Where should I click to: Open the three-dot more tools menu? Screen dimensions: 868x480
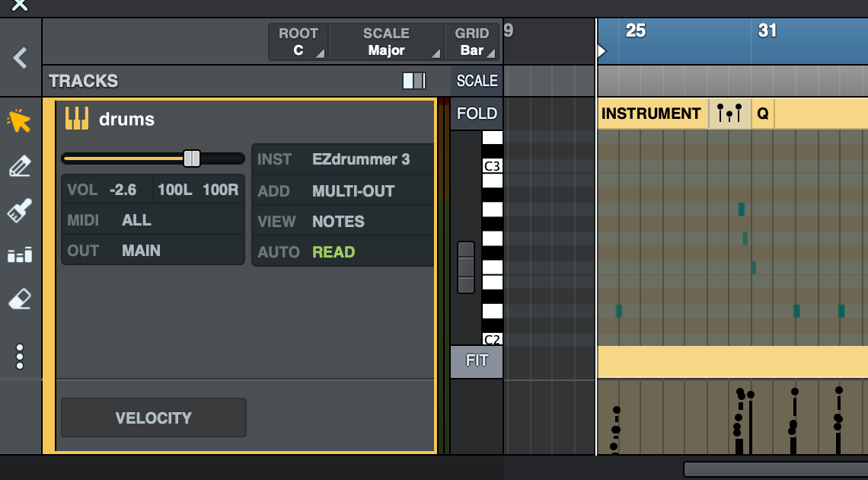click(x=20, y=357)
